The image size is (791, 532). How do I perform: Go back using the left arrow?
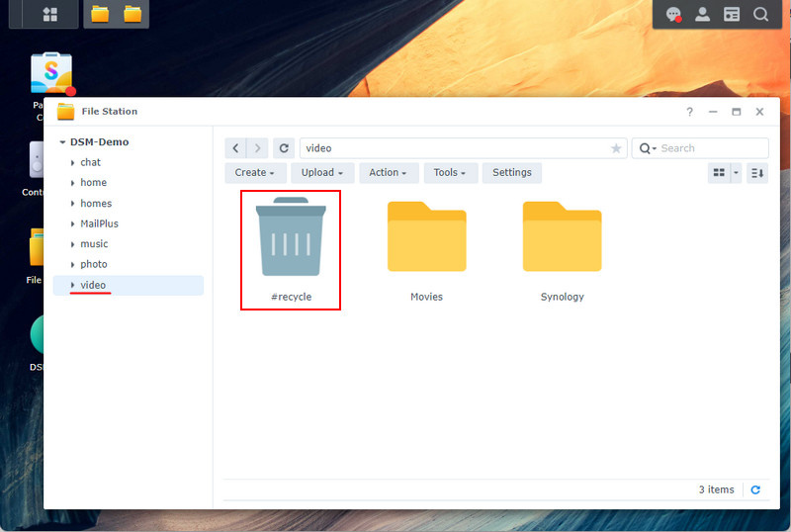tap(235, 148)
